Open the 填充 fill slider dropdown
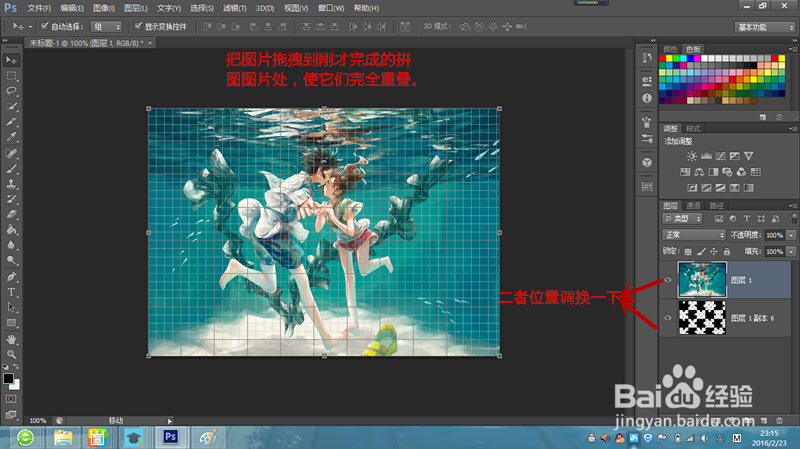 pyautogui.click(x=791, y=252)
